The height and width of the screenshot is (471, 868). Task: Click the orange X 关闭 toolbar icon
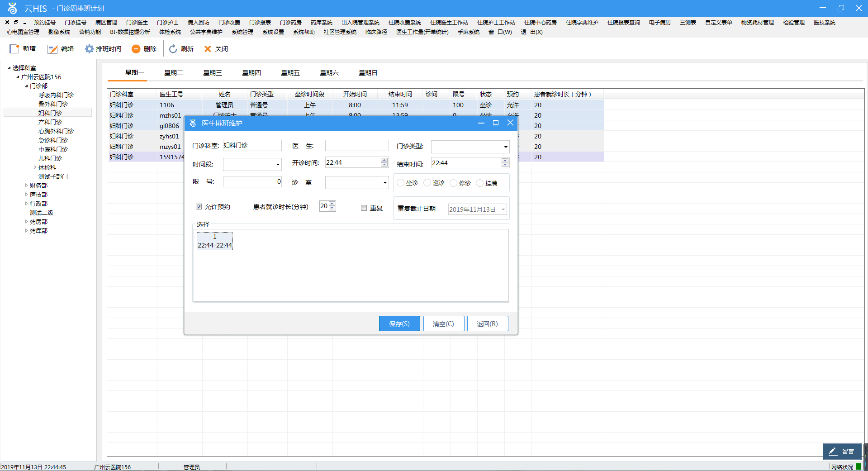coord(208,49)
